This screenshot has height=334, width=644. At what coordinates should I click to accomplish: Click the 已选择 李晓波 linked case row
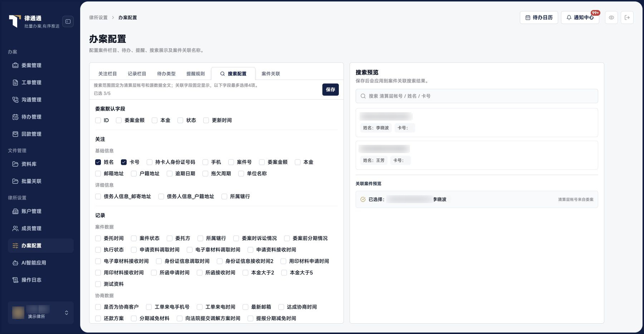tap(477, 200)
